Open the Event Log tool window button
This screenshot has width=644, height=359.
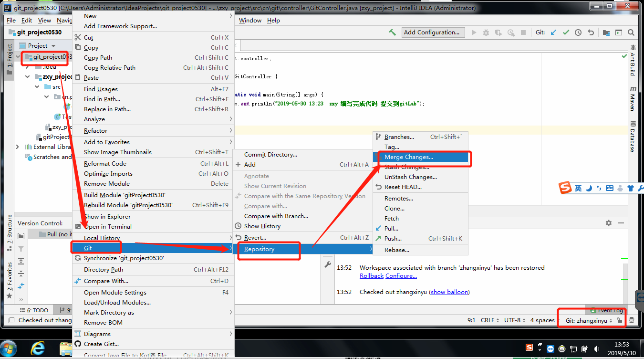[x=606, y=310]
